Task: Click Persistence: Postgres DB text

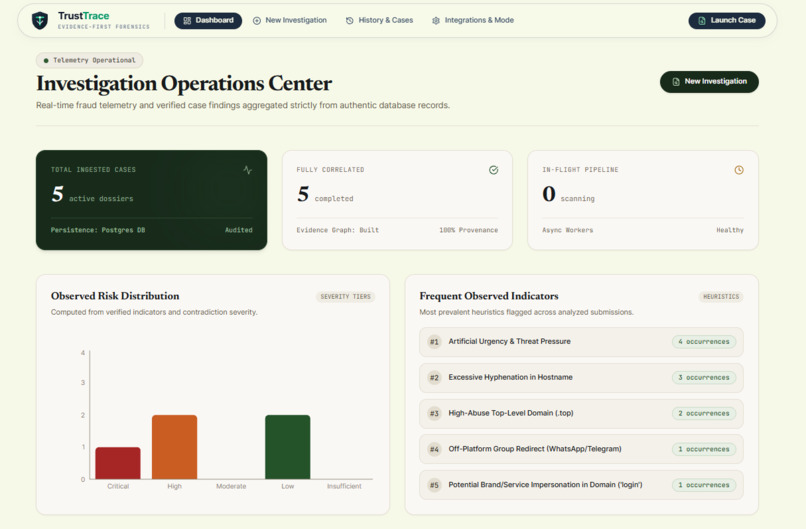Action: (98, 230)
